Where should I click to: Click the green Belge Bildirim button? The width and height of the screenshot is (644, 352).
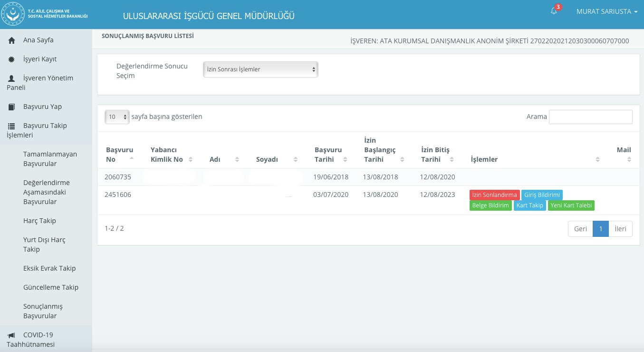[490, 205]
